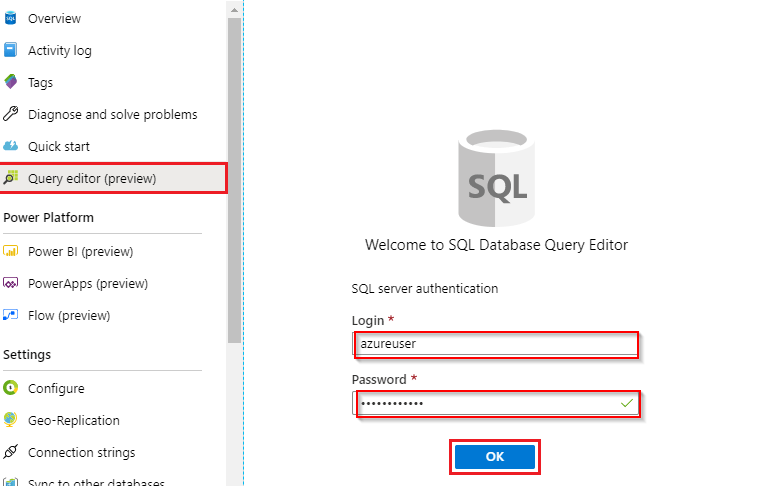
Task: Click the green checkmark in Password field
Action: click(627, 403)
